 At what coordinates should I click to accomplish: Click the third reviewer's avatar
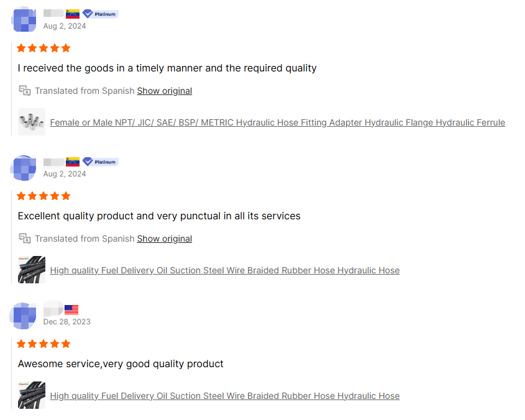[x=24, y=316]
